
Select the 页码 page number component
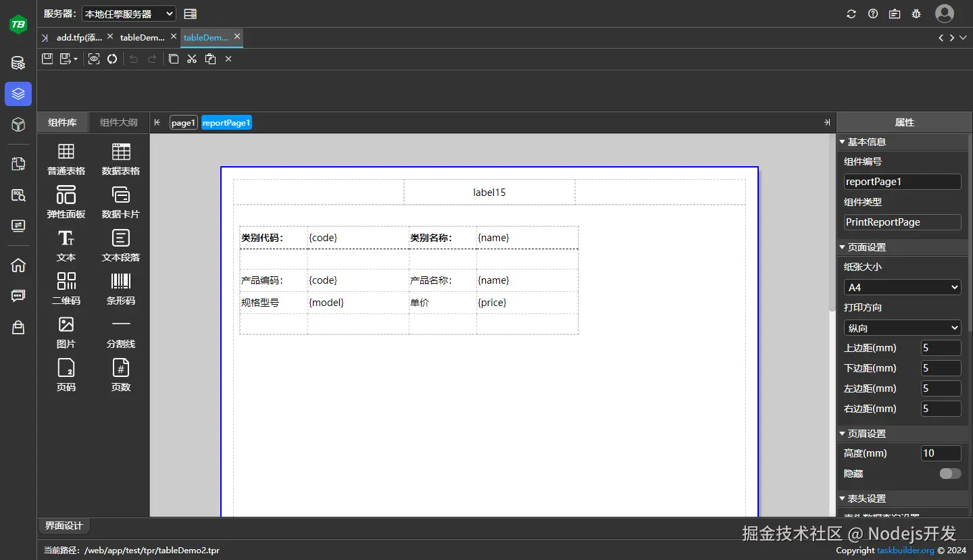[66, 376]
